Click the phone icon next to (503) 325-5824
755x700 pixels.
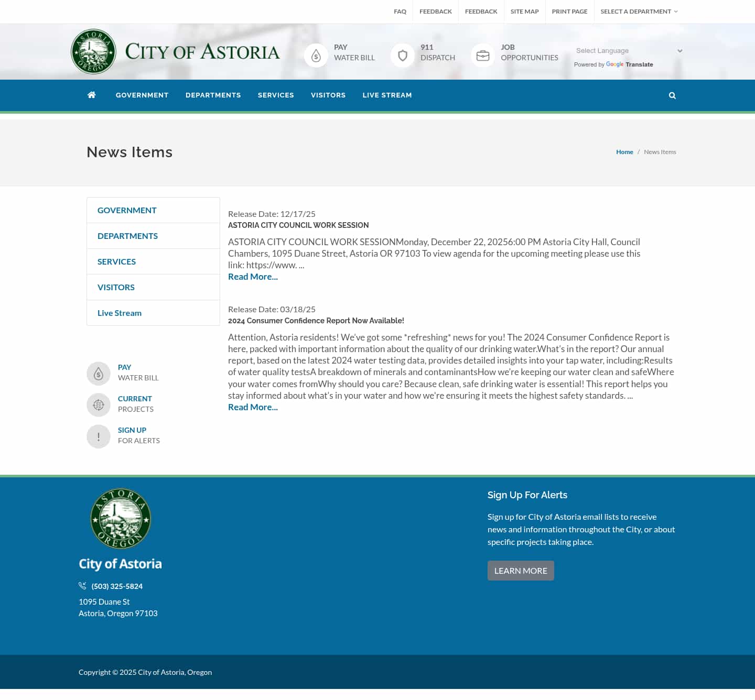coord(82,586)
